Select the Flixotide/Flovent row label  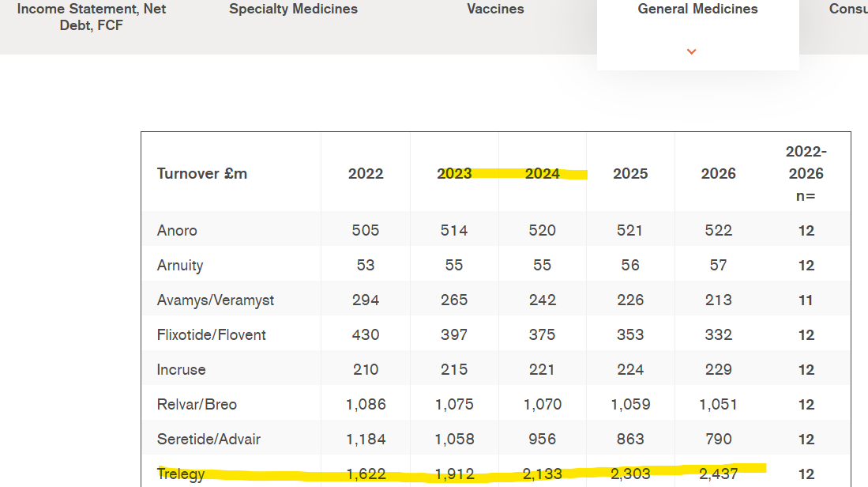[211, 334]
